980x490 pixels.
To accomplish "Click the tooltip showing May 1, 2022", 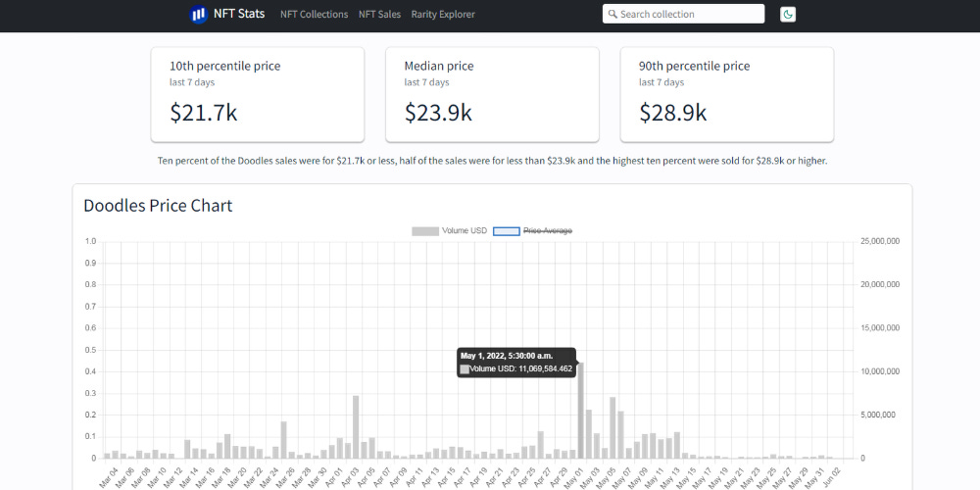I will (516, 363).
